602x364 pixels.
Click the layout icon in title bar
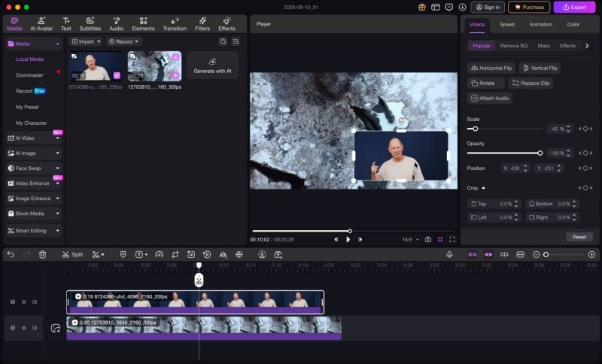pyautogui.click(x=436, y=7)
